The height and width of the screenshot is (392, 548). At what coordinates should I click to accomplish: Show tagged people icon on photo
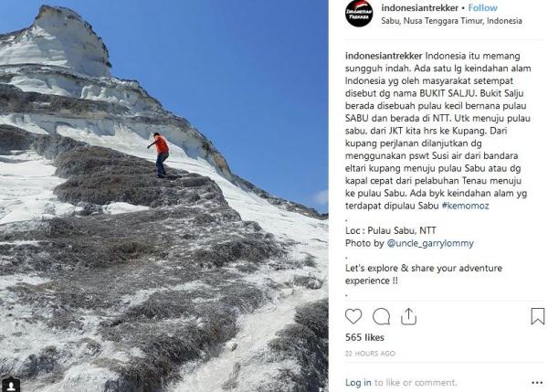click(11, 386)
